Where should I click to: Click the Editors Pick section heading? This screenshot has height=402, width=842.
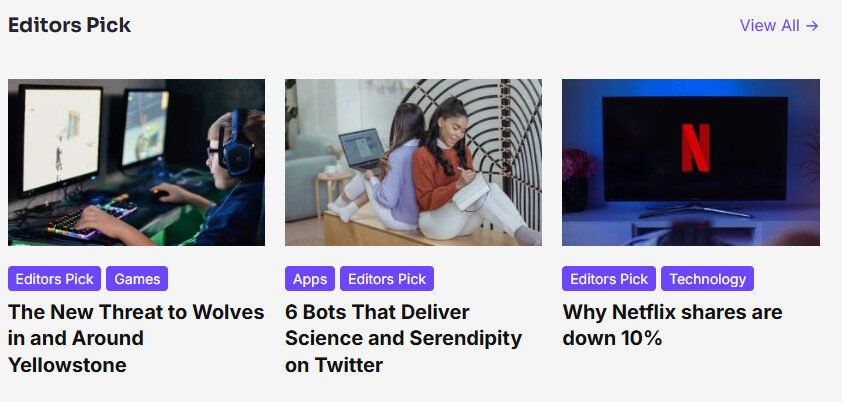69,25
